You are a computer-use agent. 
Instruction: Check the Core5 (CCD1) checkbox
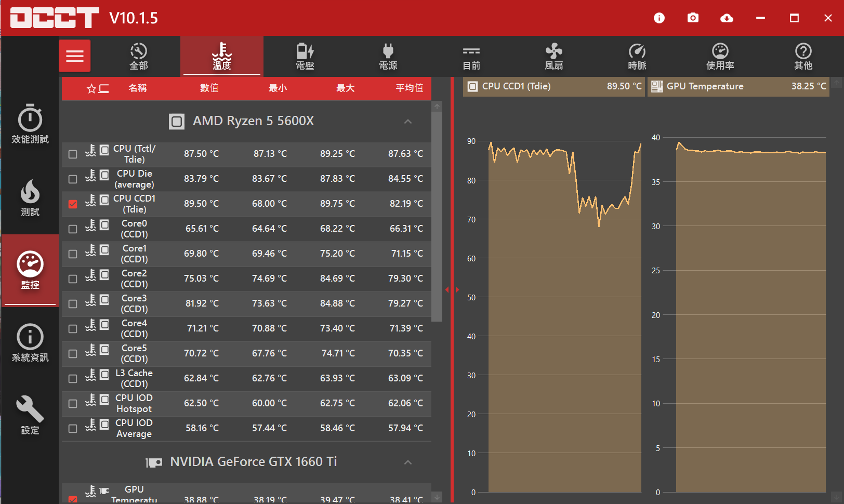tap(73, 354)
